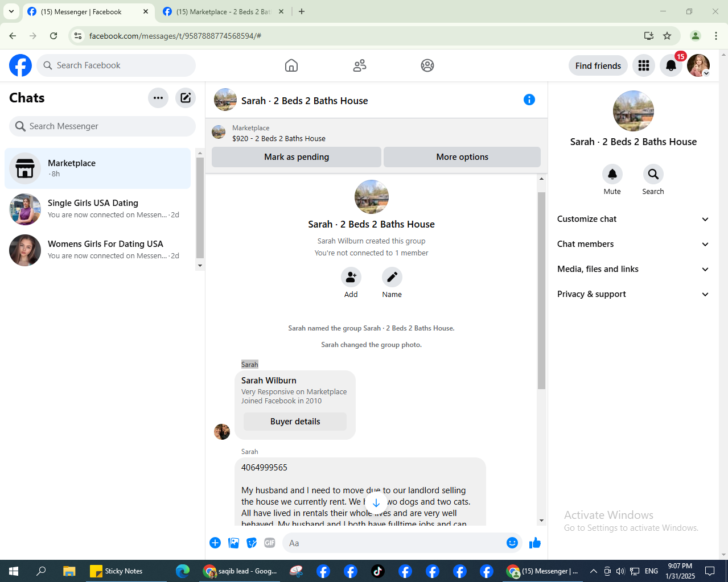728x582 pixels.
Task: Reload the page in Chrome
Action: click(54, 36)
